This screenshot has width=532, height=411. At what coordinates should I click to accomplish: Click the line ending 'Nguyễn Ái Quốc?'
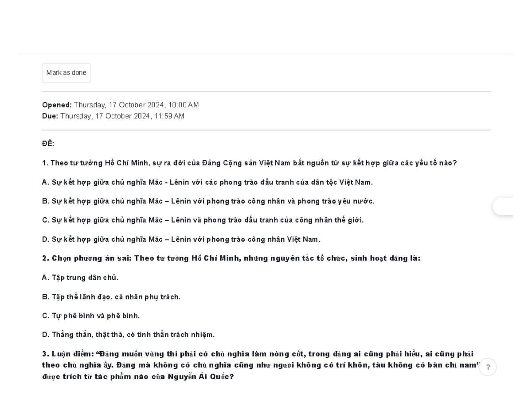tap(138, 377)
